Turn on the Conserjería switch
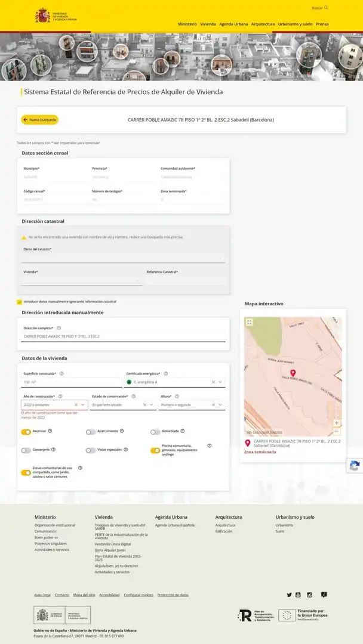Image resolution: width=363 pixels, height=644 pixels. [x=26, y=450]
